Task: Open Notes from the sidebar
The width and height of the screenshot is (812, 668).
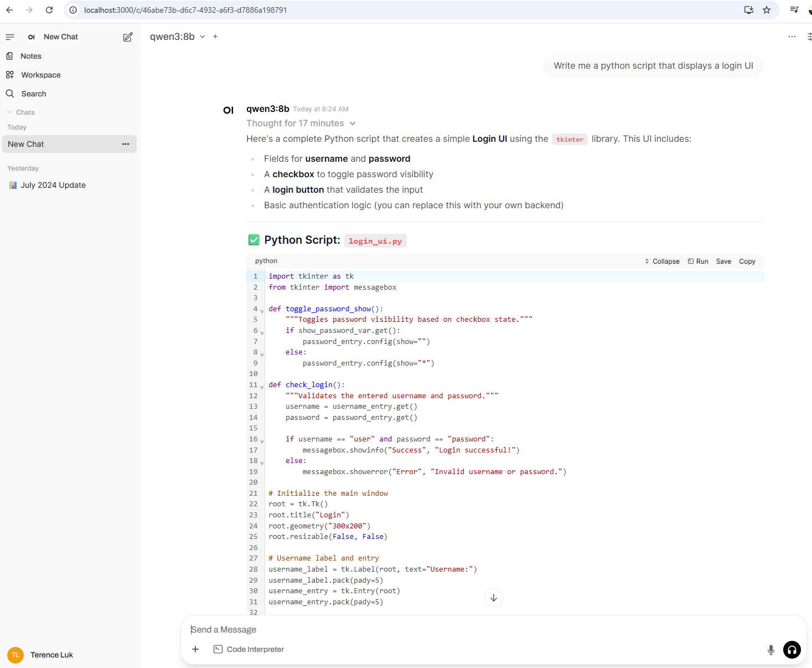Action: (30, 56)
